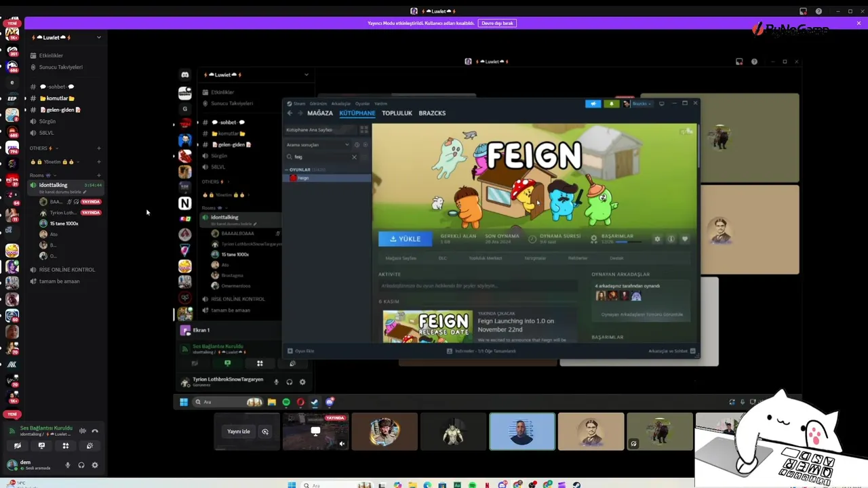The width and height of the screenshot is (868, 488).
Task: Unmute the YAYINDA stream thumbnail
Action: 342,444
